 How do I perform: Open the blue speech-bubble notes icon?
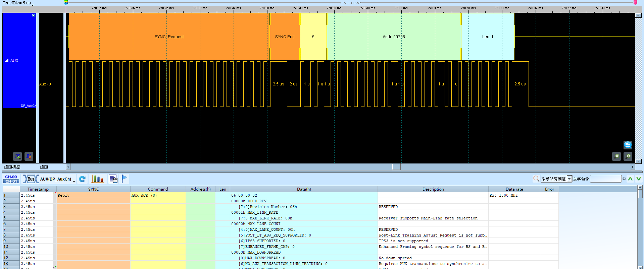click(x=628, y=145)
